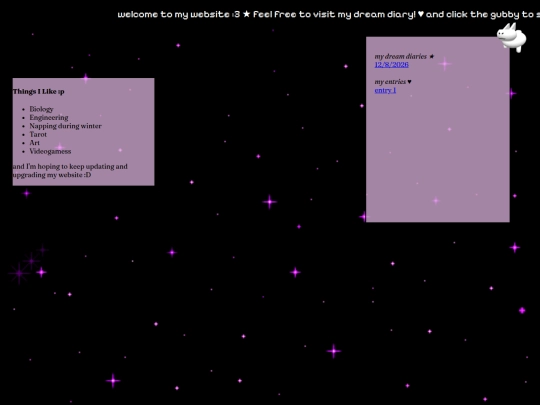Open the entry 1 link
Screen dimensions: 540x405
point(385,90)
